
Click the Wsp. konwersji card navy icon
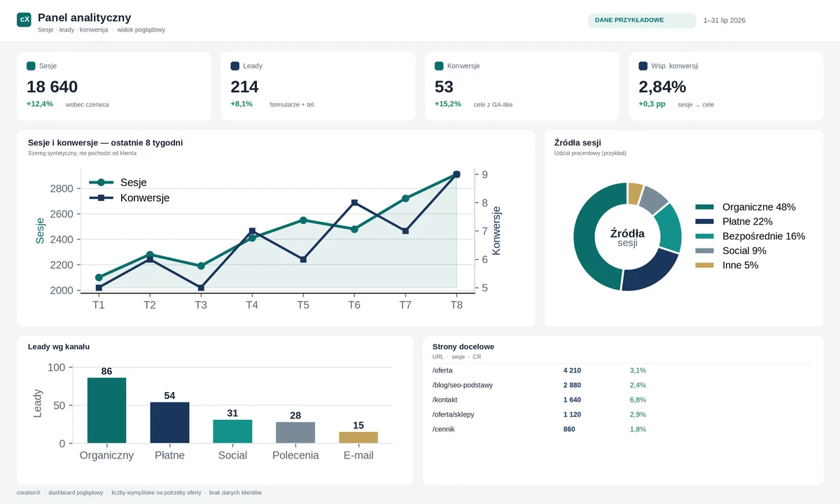point(643,66)
